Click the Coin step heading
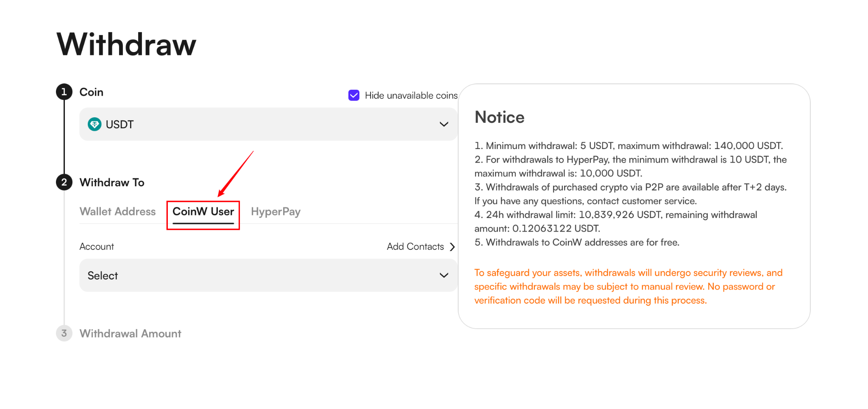Viewport: 868px width, 409px height. [x=92, y=92]
